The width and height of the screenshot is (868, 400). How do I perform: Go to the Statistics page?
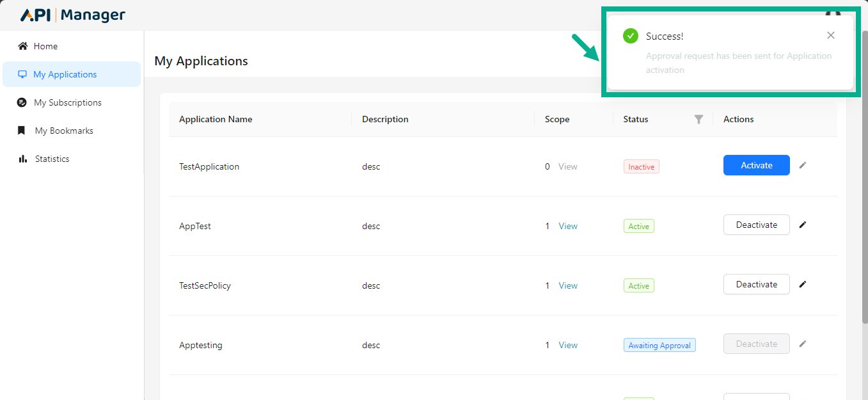[x=52, y=159]
